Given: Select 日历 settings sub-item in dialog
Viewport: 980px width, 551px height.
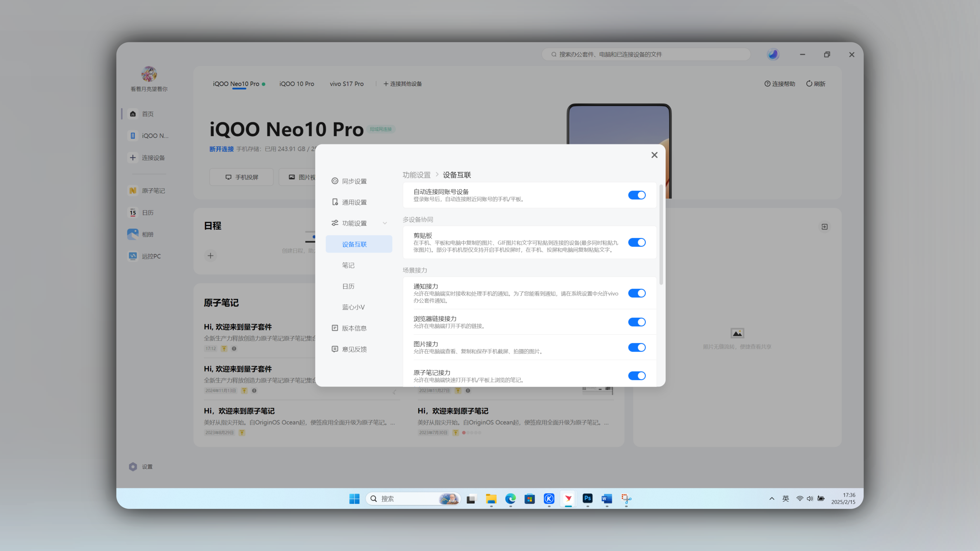Looking at the screenshot, I should [348, 286].
